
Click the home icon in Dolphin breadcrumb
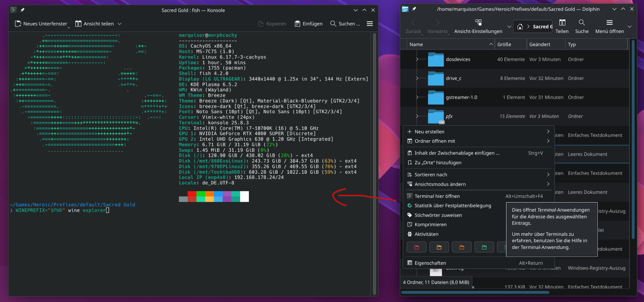[x=520, y=27]
